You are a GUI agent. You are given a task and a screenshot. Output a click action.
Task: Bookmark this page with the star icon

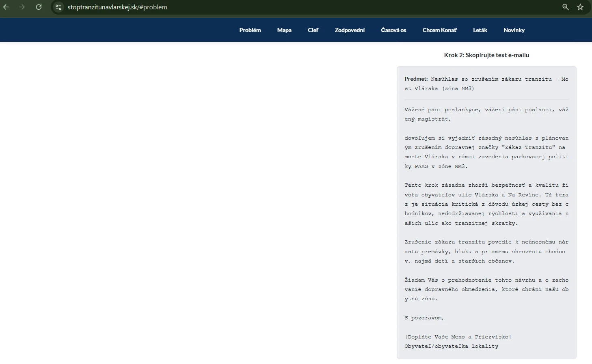[x=580, y=7]
